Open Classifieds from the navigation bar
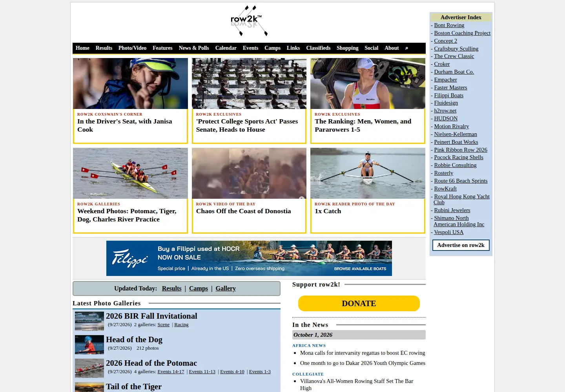The width and height of the screenshot is (565, 392). pyautogui.click(x=318, y=48)
